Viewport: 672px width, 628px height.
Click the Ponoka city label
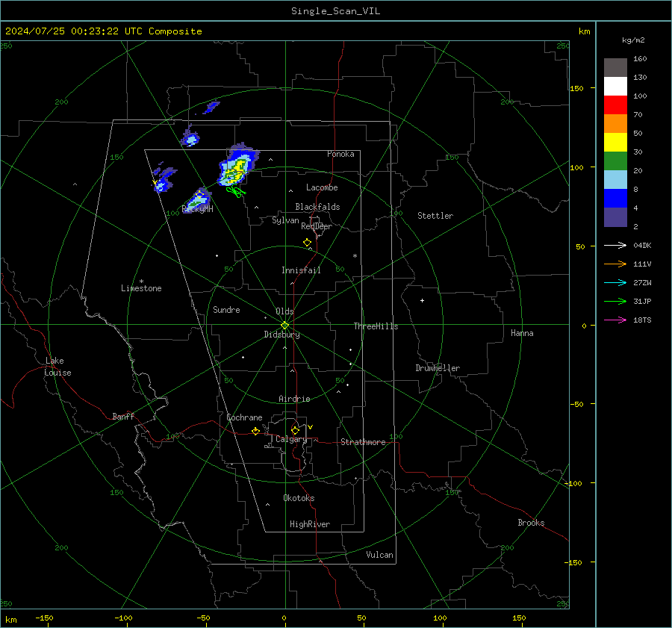[340, 154]
